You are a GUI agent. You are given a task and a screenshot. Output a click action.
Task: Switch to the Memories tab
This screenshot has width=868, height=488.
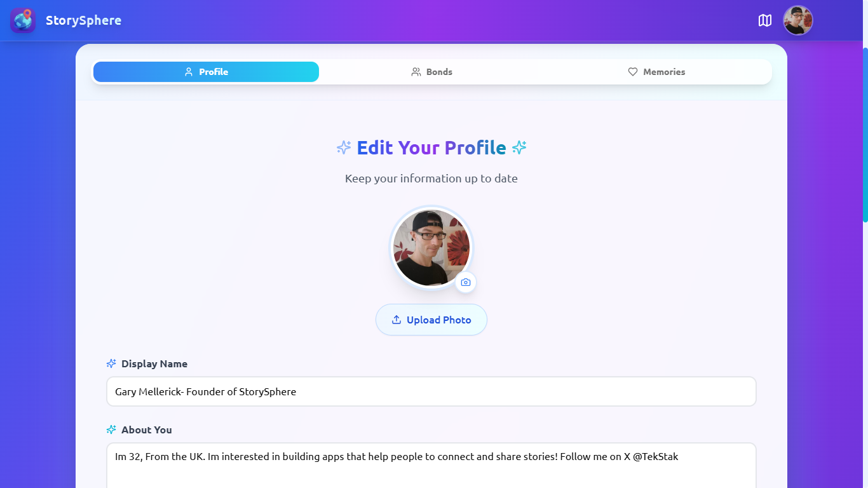coord(656,72)
